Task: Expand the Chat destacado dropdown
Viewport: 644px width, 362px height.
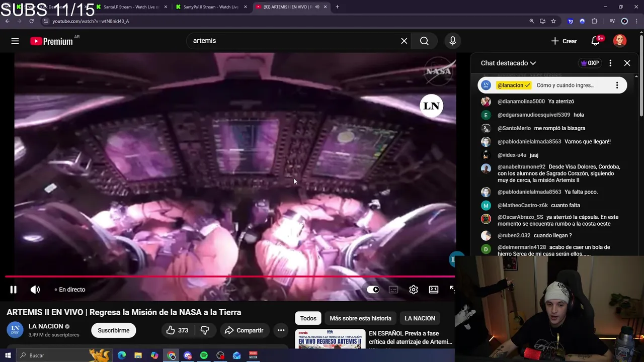Action: (508, 63)
